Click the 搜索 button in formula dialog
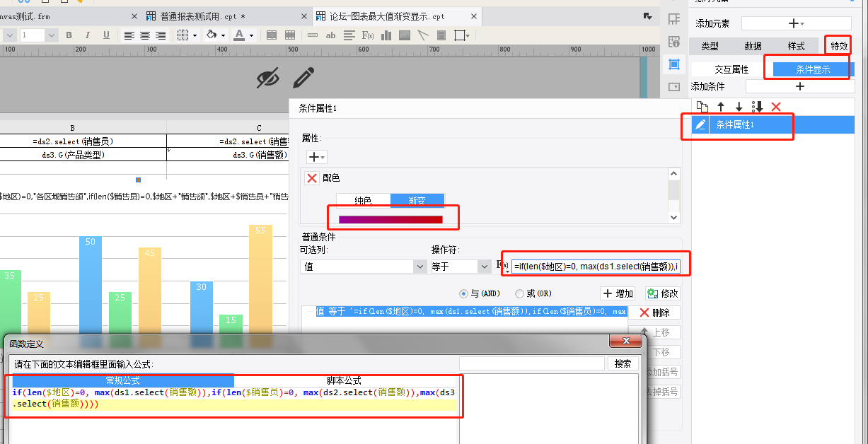Image resolution: width=868 pixels, height=444 pixels. pyautogui.click(x=623, y=363)
